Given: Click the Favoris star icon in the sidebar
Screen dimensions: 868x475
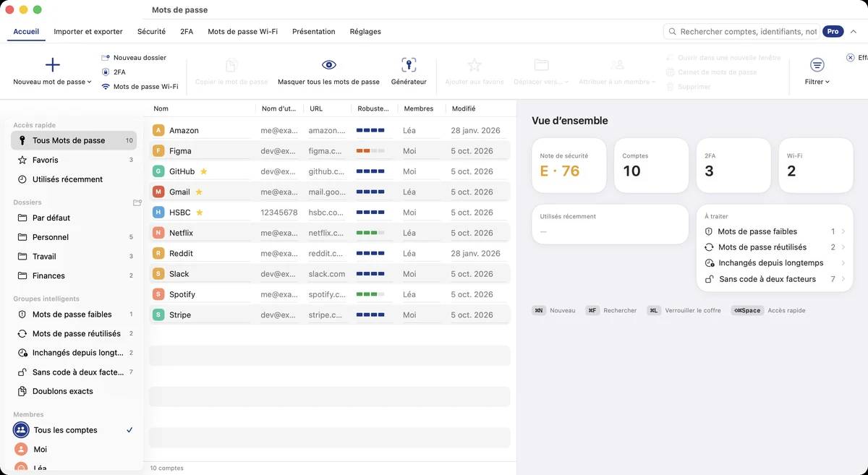Looking at the screenshot, I should [22, 160].
